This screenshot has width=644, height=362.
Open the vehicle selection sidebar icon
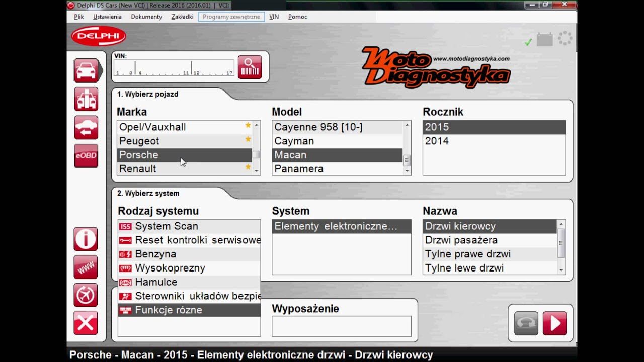(x=86, y=70)
